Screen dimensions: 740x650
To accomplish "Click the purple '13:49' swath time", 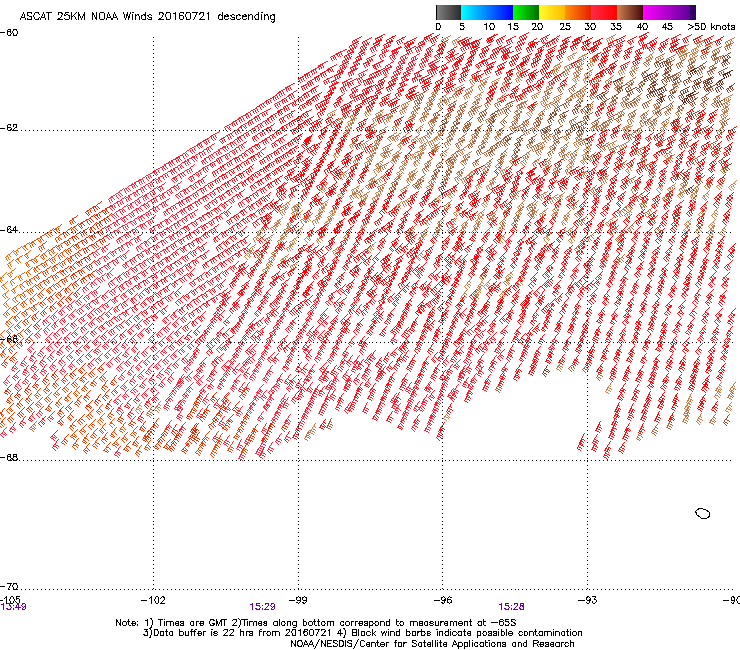I will click(x=13, y=607).
